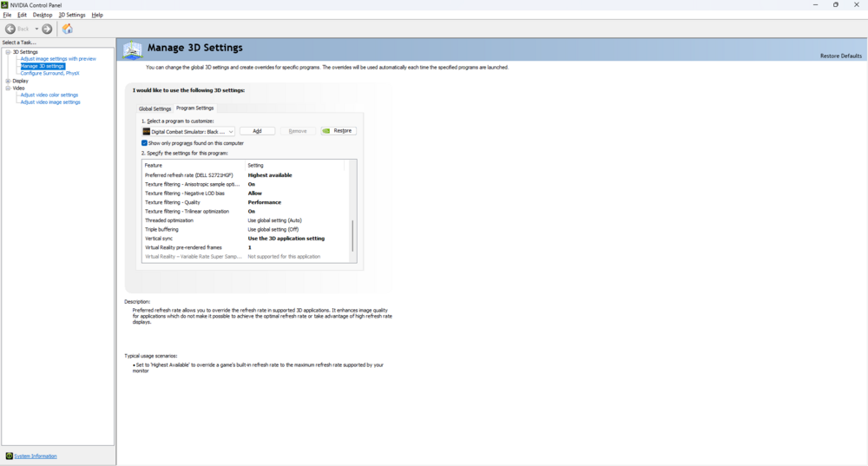Open the 3D Settings menu
This screenshot has height=466, width=868.
(72, 15)
